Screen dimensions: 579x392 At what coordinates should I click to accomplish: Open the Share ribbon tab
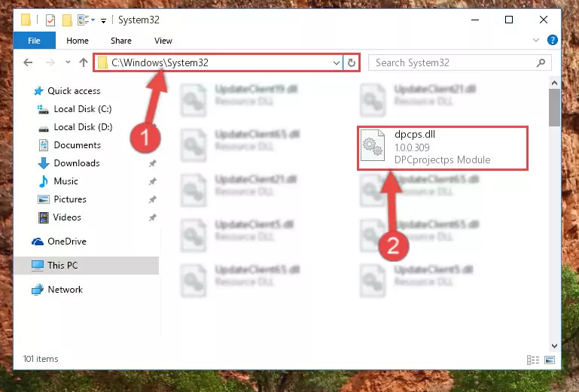[120, 41]
